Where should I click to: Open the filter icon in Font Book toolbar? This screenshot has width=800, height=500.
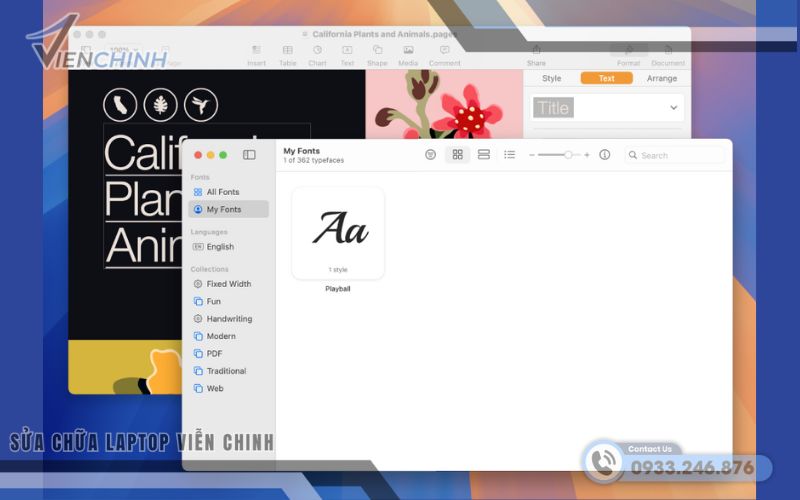pos(431,155)
